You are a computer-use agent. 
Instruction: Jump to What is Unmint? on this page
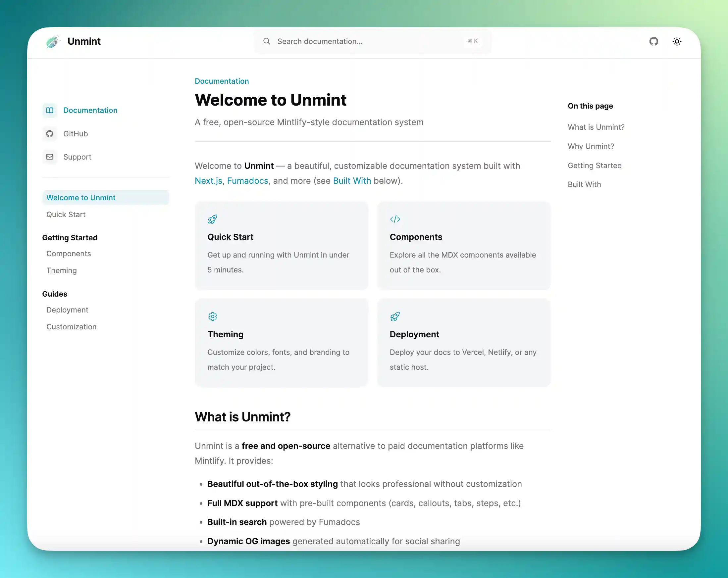point(596,127)
